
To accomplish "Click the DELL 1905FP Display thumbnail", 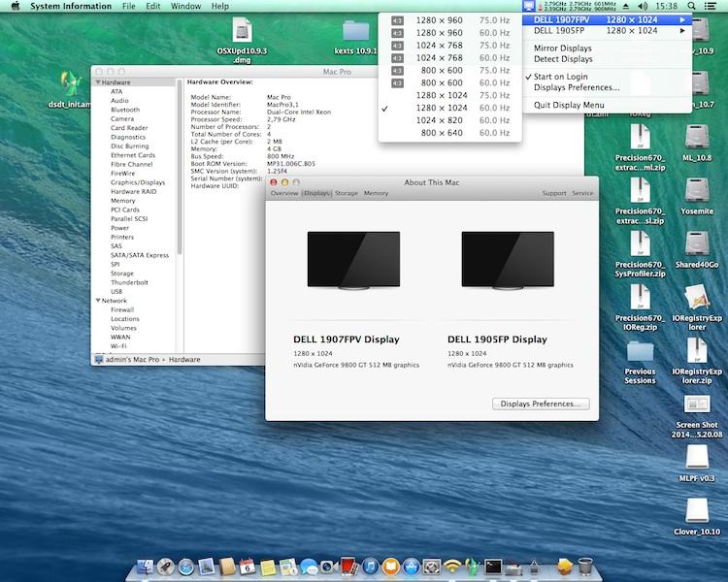I will (508, 260).
